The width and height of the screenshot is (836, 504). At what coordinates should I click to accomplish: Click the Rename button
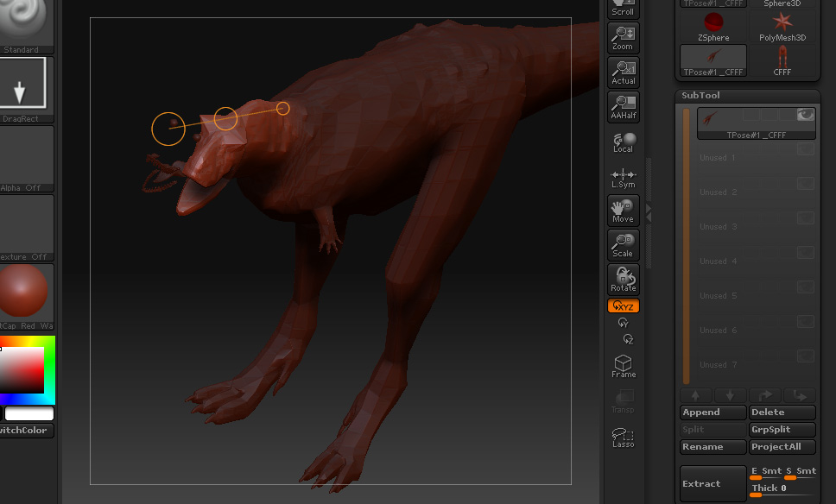pyautogui.click(x=713, y=447)
